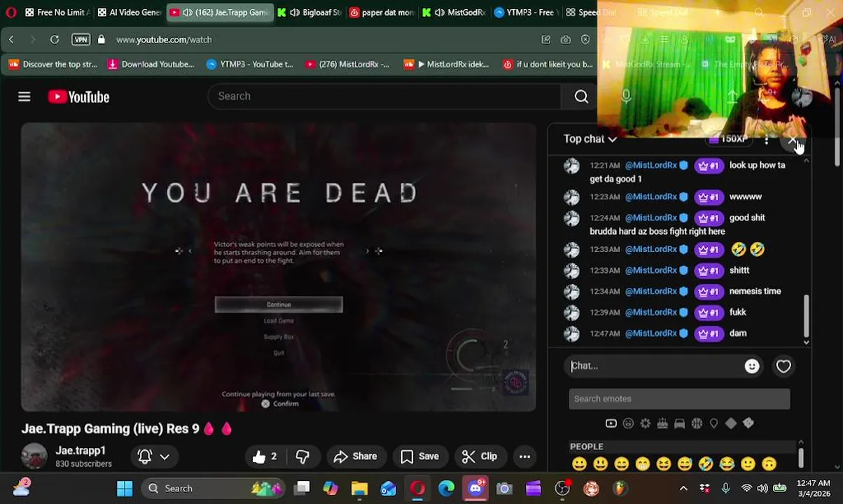
Task: Open the Jae.trapp1 channel avatar
Action: [x=34, y=456]
